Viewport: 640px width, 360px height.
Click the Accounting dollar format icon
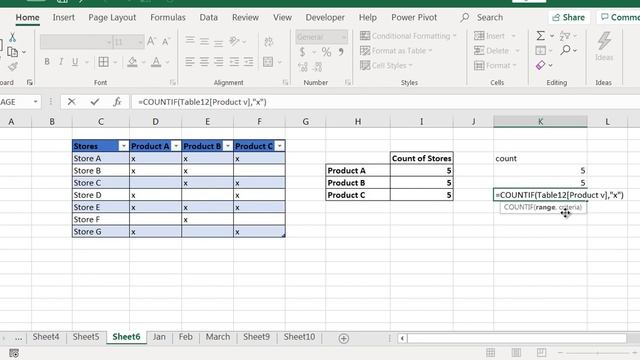click(302, 52)
